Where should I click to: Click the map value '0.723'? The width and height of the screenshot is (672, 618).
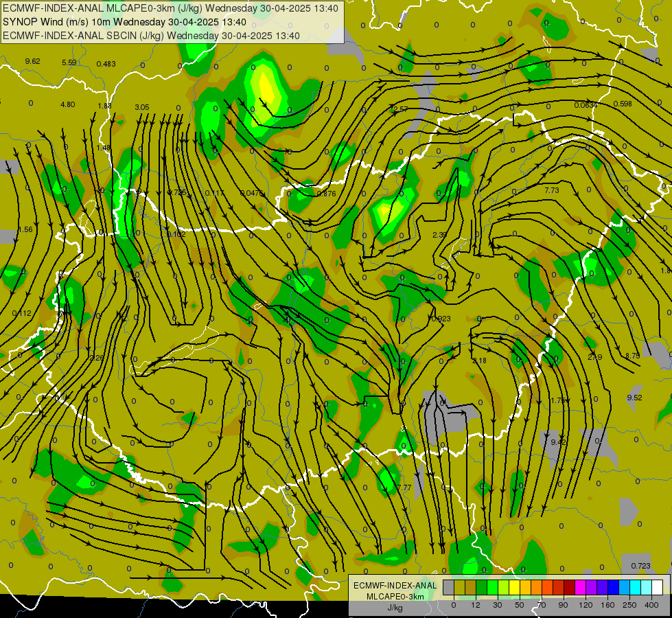[640, 566]
